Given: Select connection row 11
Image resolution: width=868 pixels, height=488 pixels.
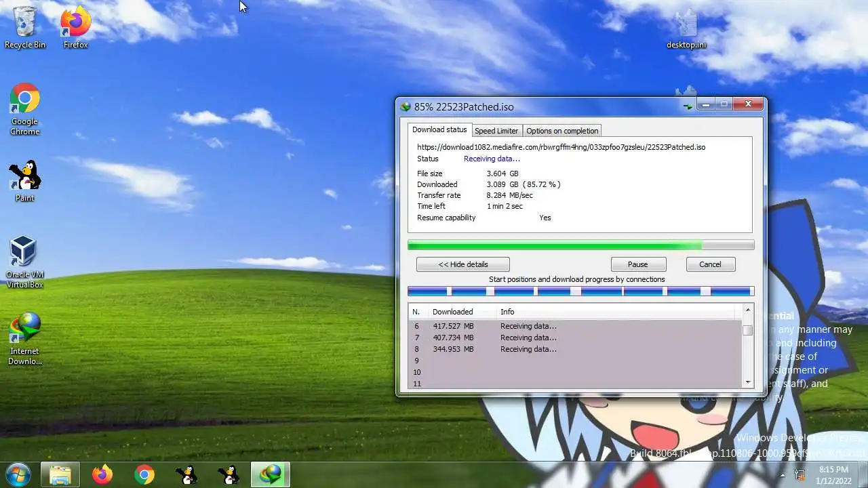Looking at the screenshot, I should [x=575, y=384].
